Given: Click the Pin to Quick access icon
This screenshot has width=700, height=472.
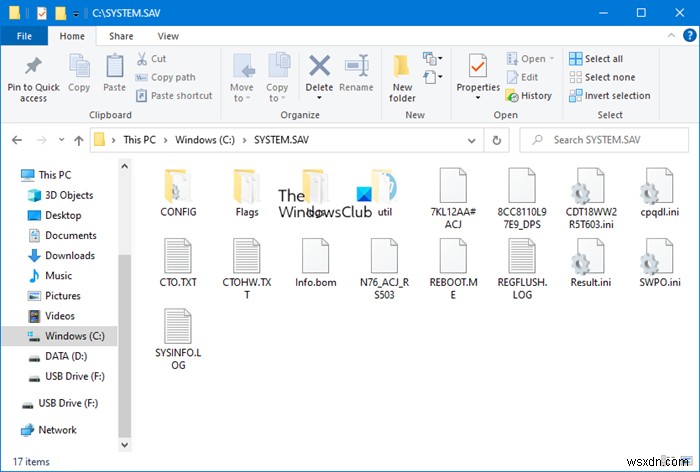Looking at the screenshot, I should pos(33,67).
